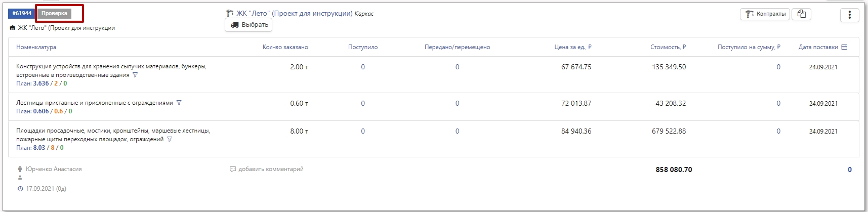The image size is (868, 212).
Task: Click the person icon beside Юрченко Анастасия
Action: pyautogui.click(x=20, y=169)
